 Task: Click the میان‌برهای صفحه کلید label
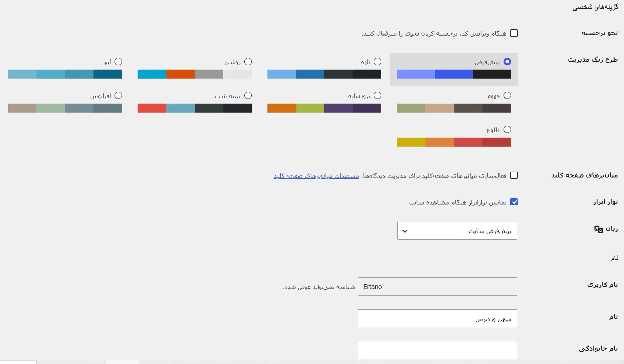tap(585, 176)
